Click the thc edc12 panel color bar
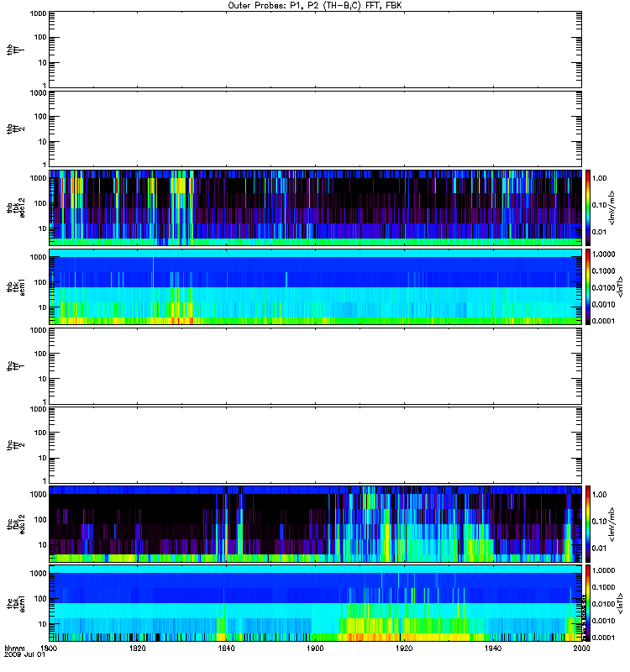The height and width of the screenshot is (672, 630). pyautogui.click(x=588, y=523)
